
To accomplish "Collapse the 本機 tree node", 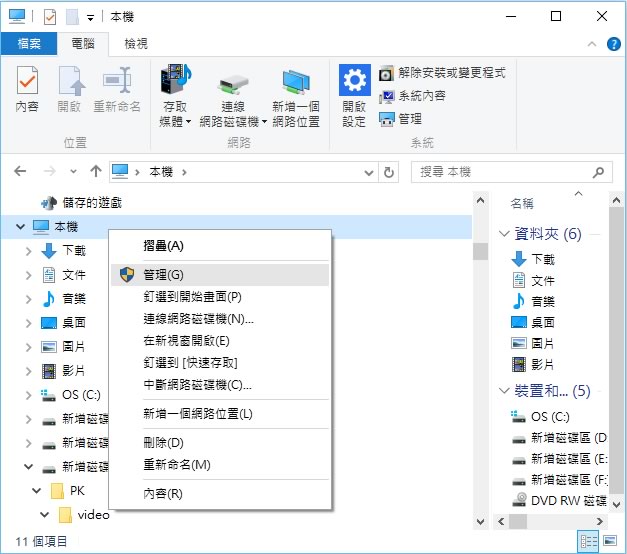I will pyautogui.click(x=20, y=227).
